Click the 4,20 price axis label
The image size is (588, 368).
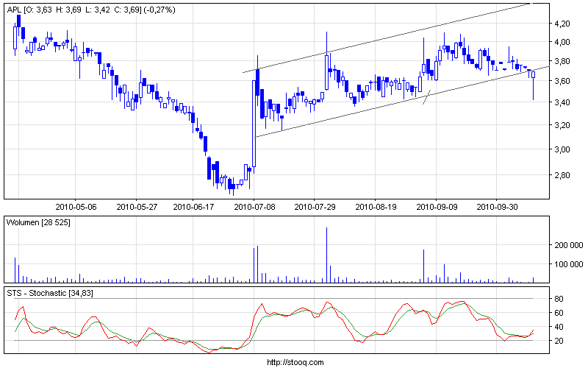point(562,24)
